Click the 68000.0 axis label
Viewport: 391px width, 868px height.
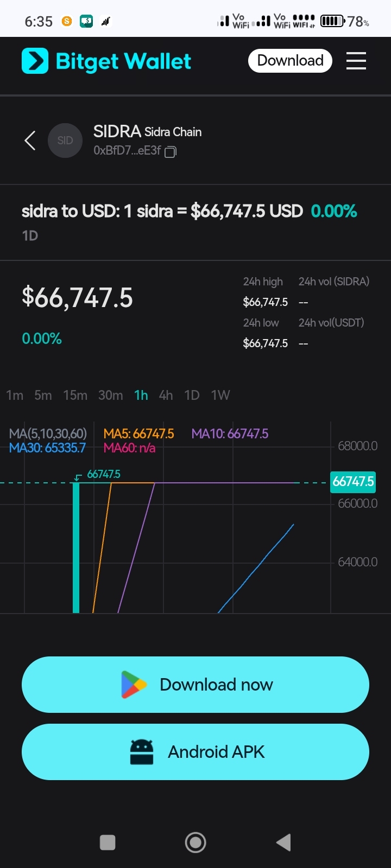pos(357,446)
